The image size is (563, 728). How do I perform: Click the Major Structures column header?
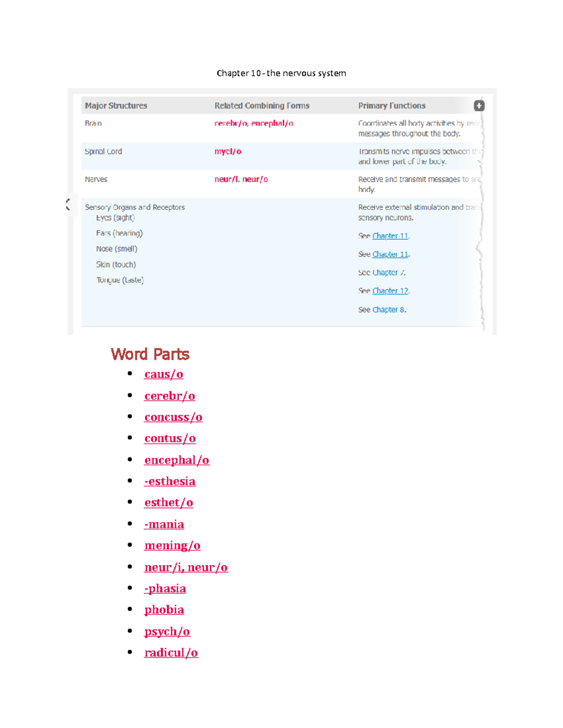(116, 106)
